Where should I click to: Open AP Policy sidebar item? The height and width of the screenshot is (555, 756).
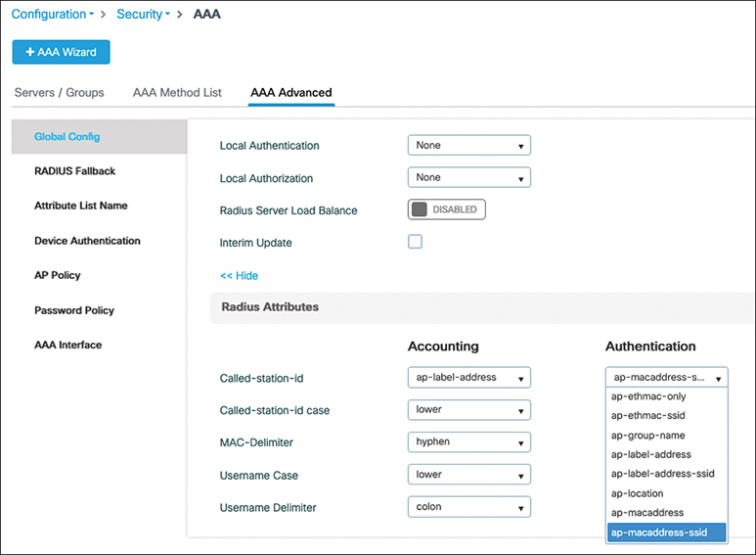pyautogui.click(x=58, y=275)
